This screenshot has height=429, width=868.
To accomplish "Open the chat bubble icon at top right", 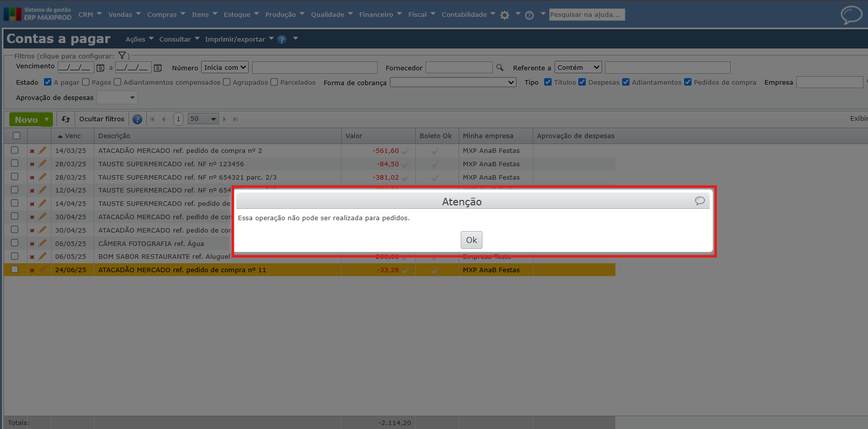I will [851, 15].
